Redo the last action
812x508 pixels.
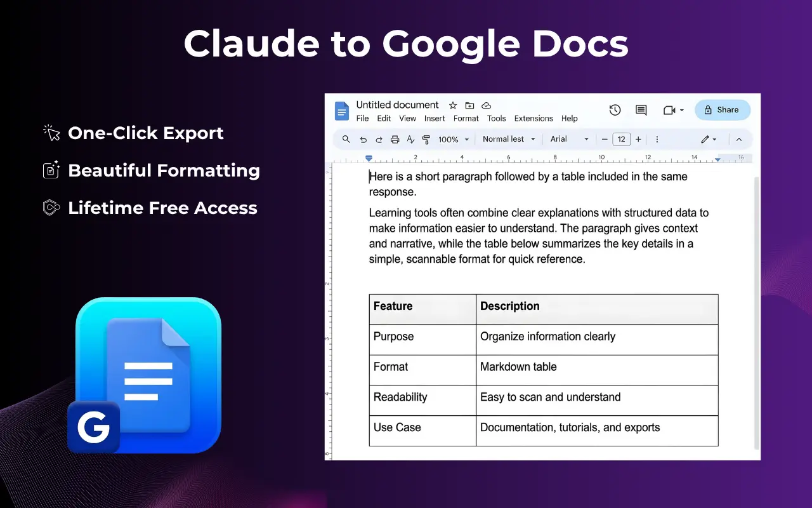(x=379, y=140)
